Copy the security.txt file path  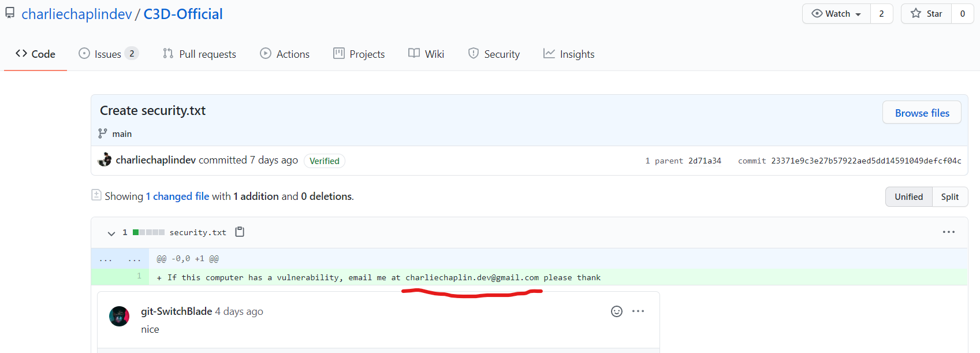pyautogui.click(x=240, y=232)
